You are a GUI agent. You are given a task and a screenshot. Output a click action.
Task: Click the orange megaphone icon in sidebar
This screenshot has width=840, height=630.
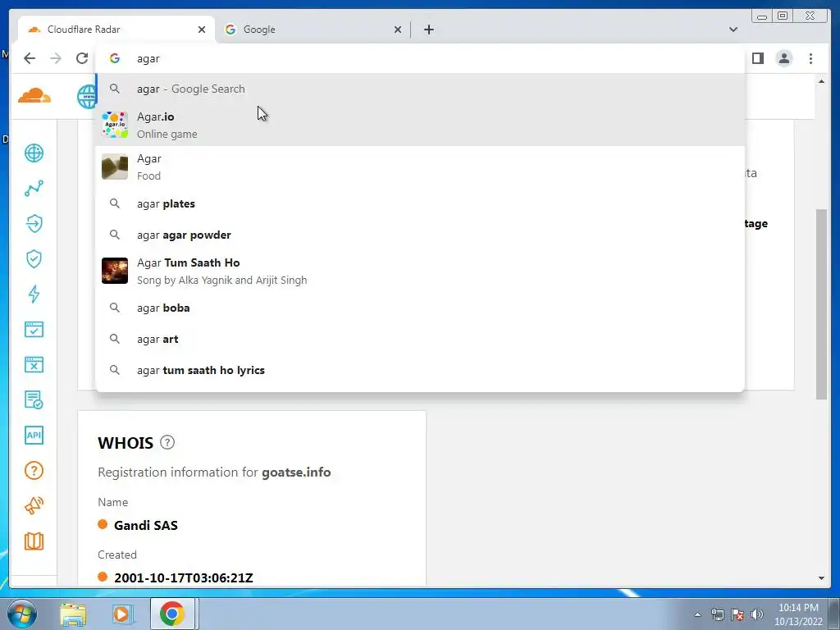(34, 505)
